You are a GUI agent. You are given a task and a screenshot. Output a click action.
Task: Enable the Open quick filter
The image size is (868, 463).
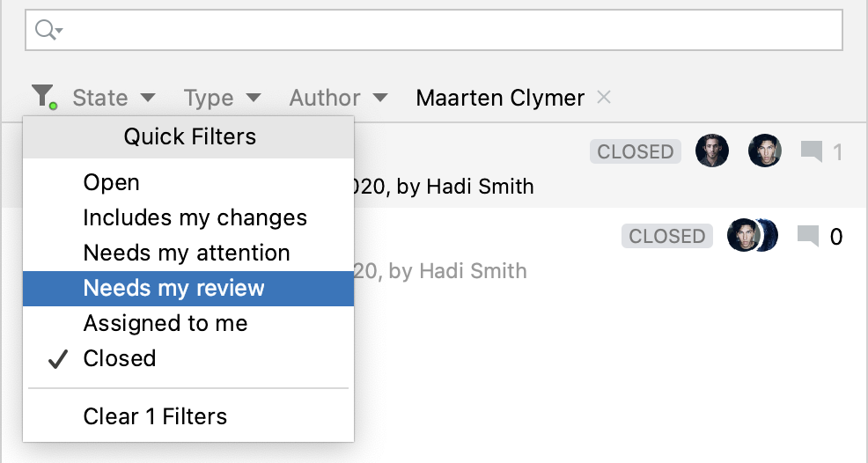pyautogui.click(x=112, y=183)
